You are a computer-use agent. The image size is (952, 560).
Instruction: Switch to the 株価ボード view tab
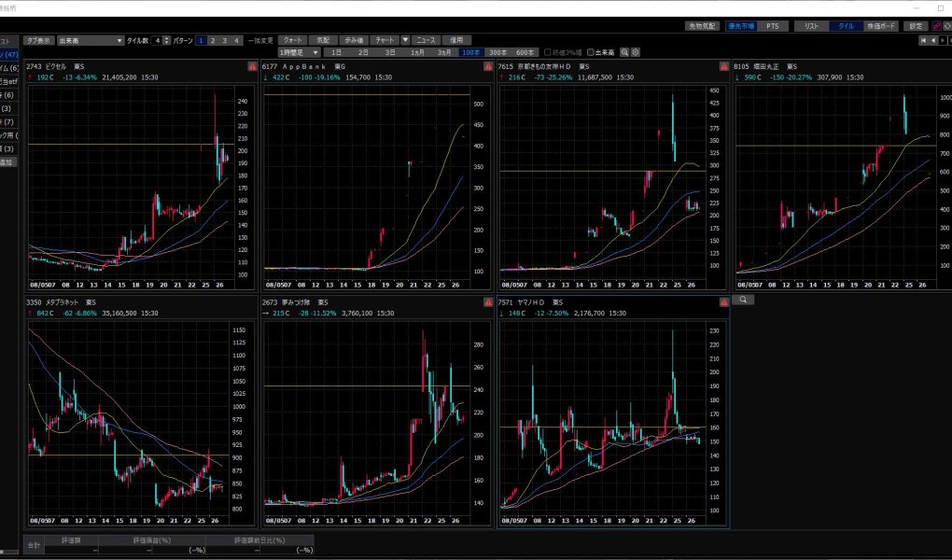[882, 26]
